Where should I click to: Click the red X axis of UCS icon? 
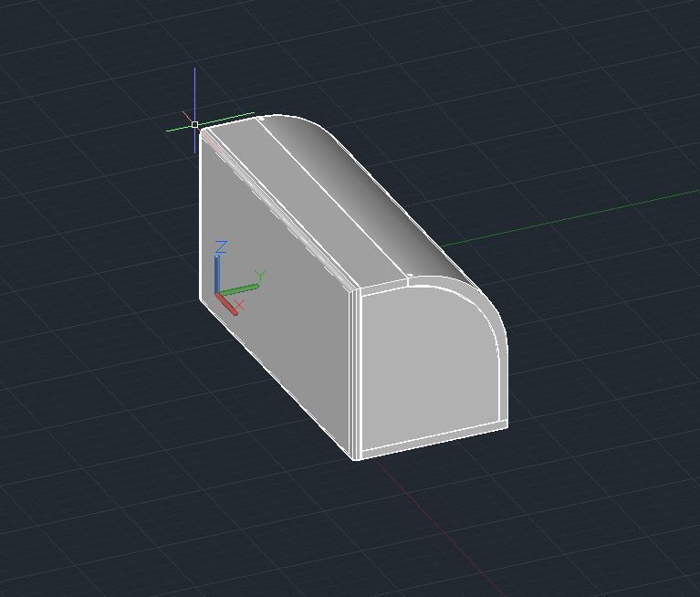pos(227,304)
